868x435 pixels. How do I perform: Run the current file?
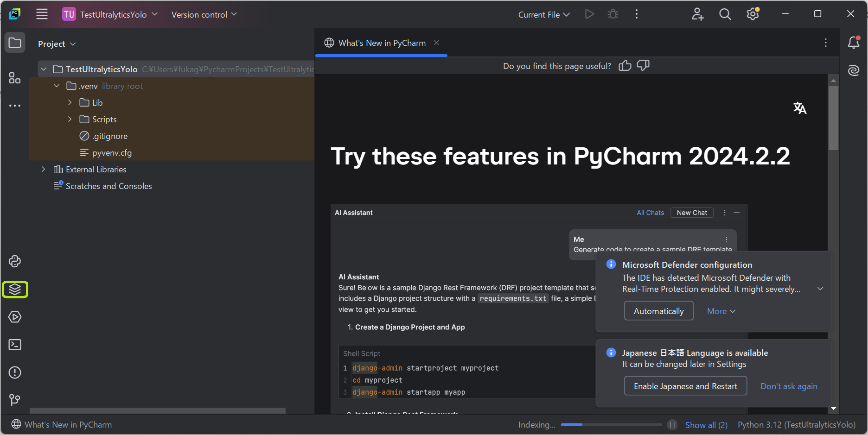589,14
